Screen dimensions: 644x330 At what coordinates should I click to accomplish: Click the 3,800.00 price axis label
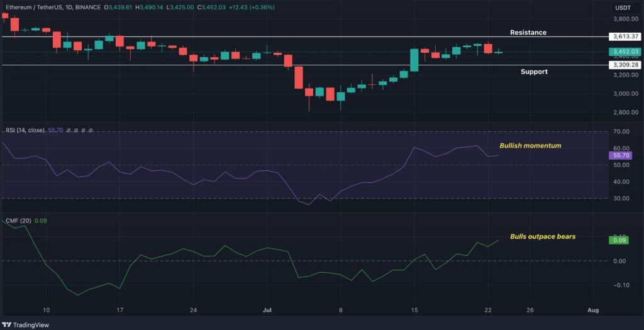coord(626,19)
